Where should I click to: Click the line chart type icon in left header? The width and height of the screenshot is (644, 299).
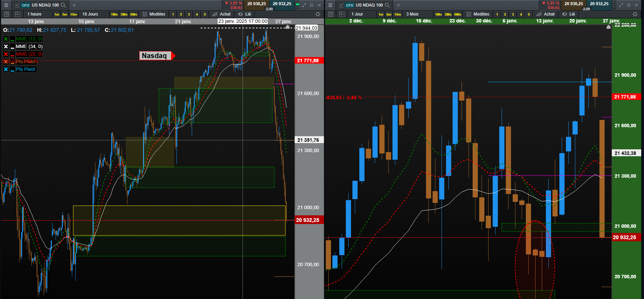coord(17,5)
